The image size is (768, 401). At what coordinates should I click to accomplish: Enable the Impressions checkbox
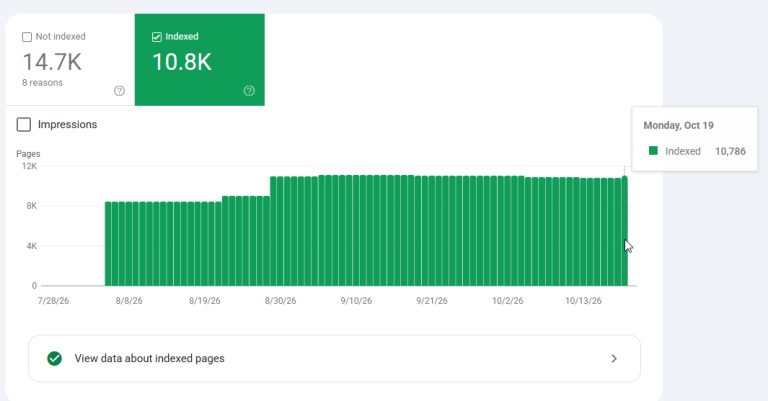[x=24, y=124]
